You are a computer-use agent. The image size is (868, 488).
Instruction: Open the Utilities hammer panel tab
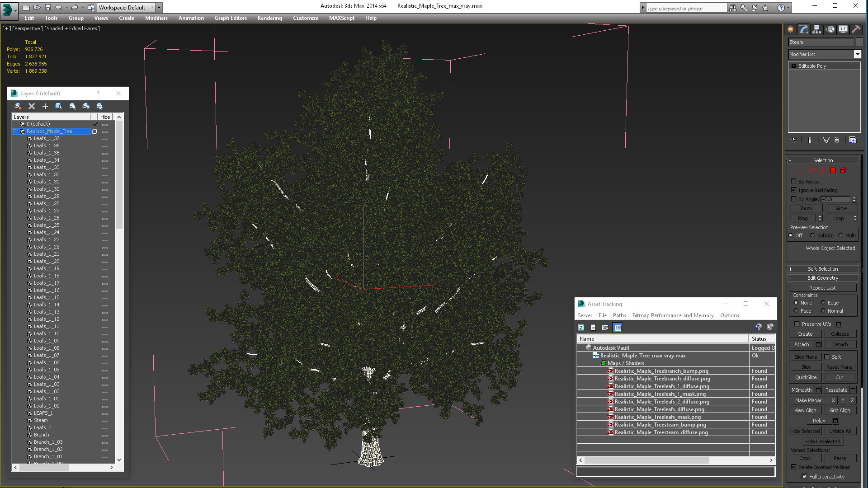856,29
